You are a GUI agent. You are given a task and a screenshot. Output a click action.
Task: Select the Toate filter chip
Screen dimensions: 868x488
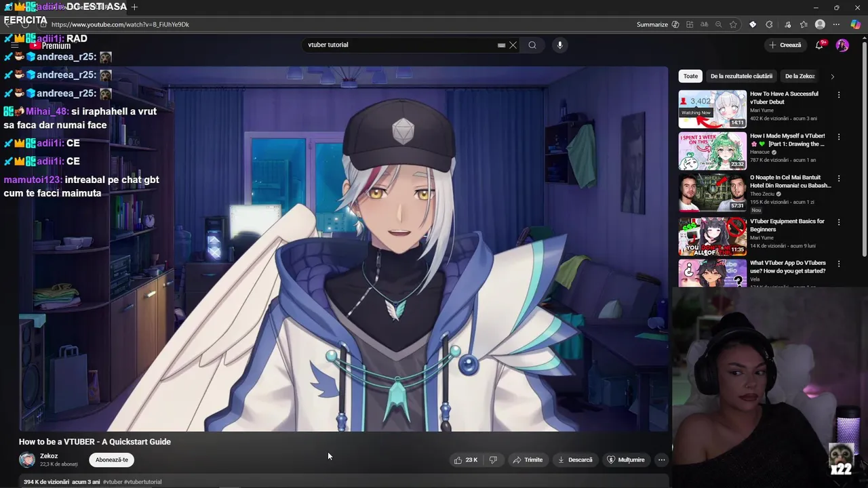(x=690, y=76)
